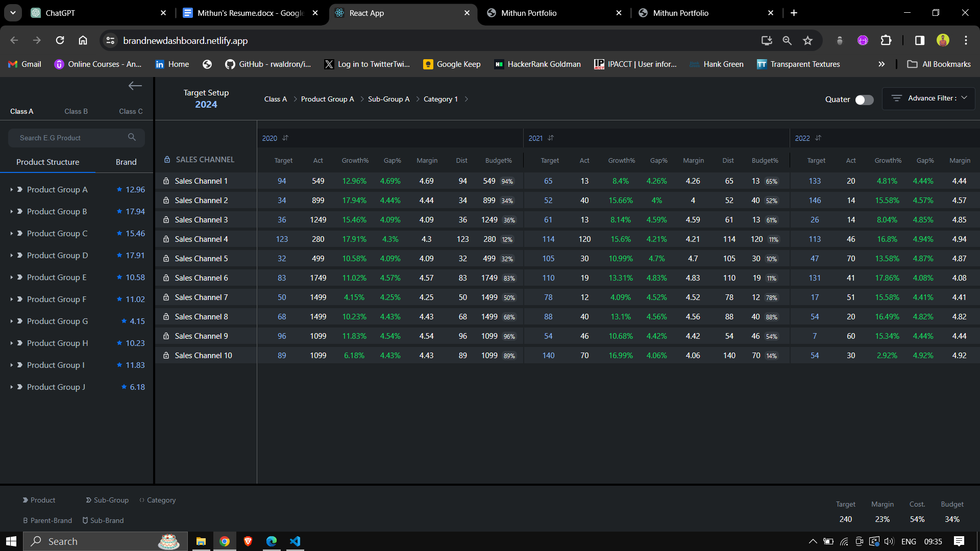Click the sort icon next to 2020
Screen dimensions: 980x551
coord(285,138)
